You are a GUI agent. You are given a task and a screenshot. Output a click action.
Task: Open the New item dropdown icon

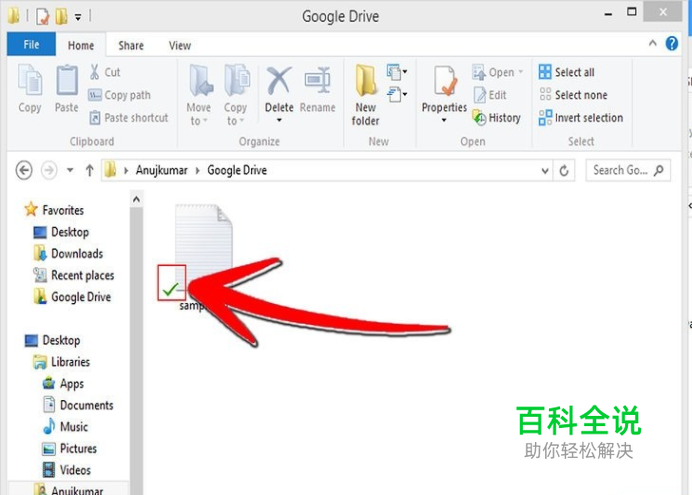[x=396, y=72]
